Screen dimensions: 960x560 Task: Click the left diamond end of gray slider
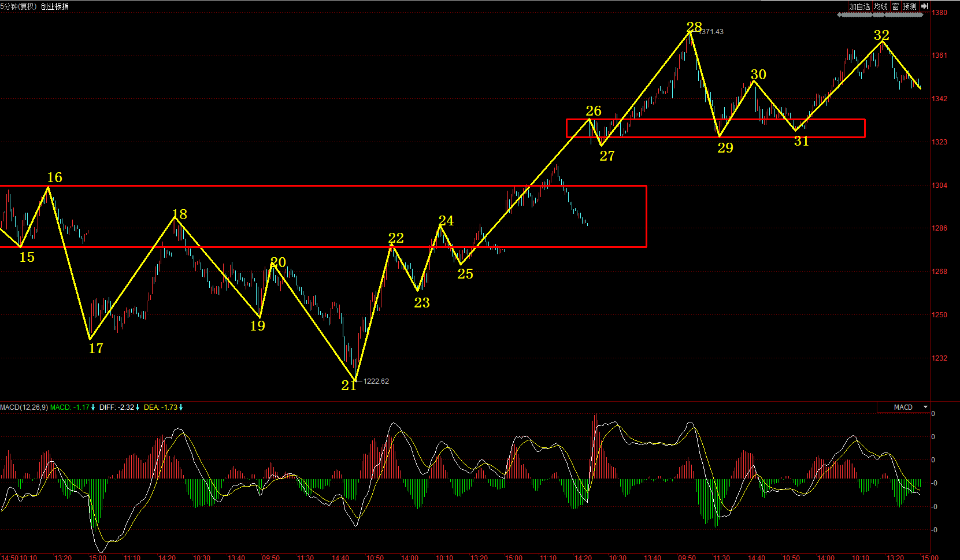840,15
